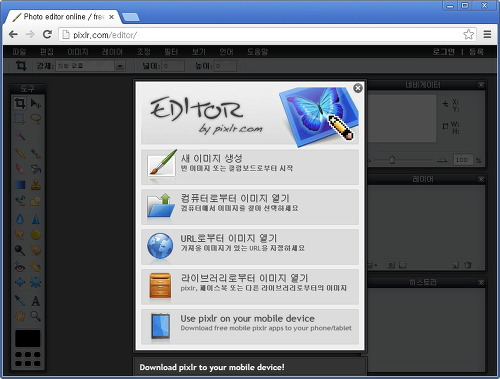The width and height of the screenshot is (500, 379).
Task: Select the Brush tool
Action: click(36, 153)
